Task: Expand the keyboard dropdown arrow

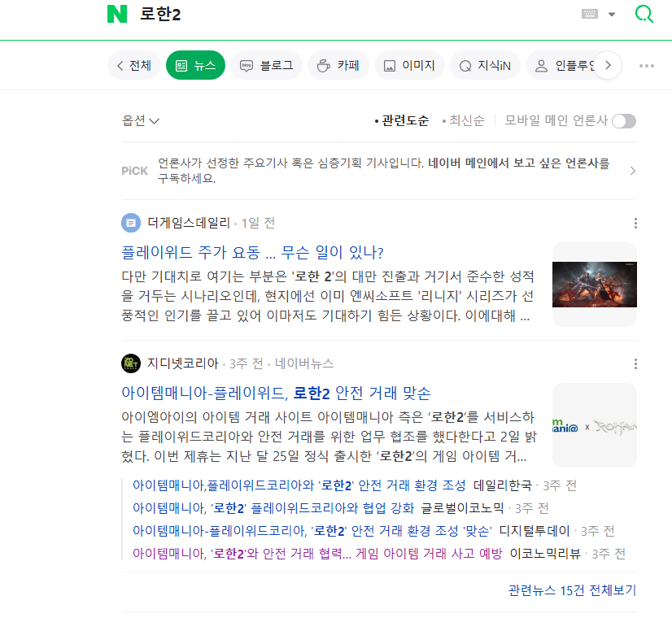Action: click(612, 15)
